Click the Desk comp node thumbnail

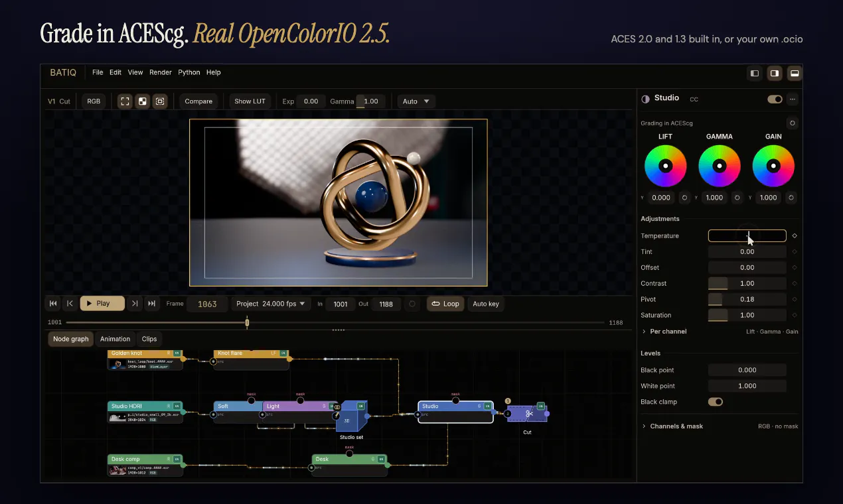coord(117,470)
